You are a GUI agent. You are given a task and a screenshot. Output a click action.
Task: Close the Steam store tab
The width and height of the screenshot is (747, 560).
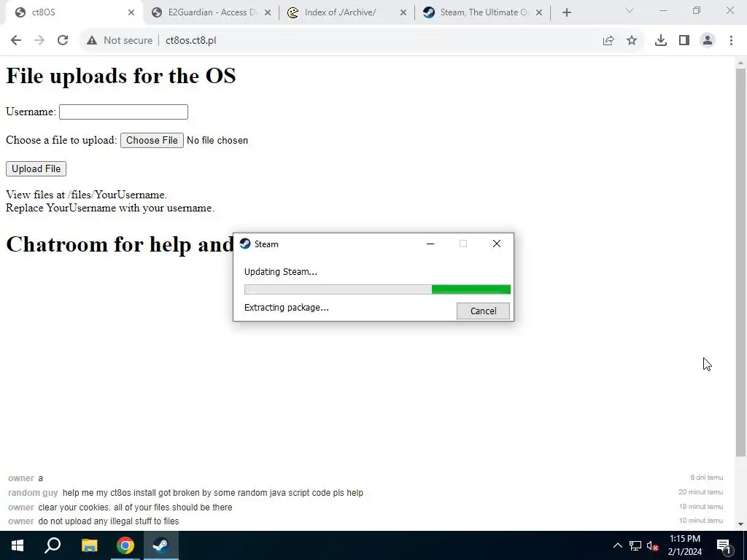pyautogui.click(x=539, y=12)
